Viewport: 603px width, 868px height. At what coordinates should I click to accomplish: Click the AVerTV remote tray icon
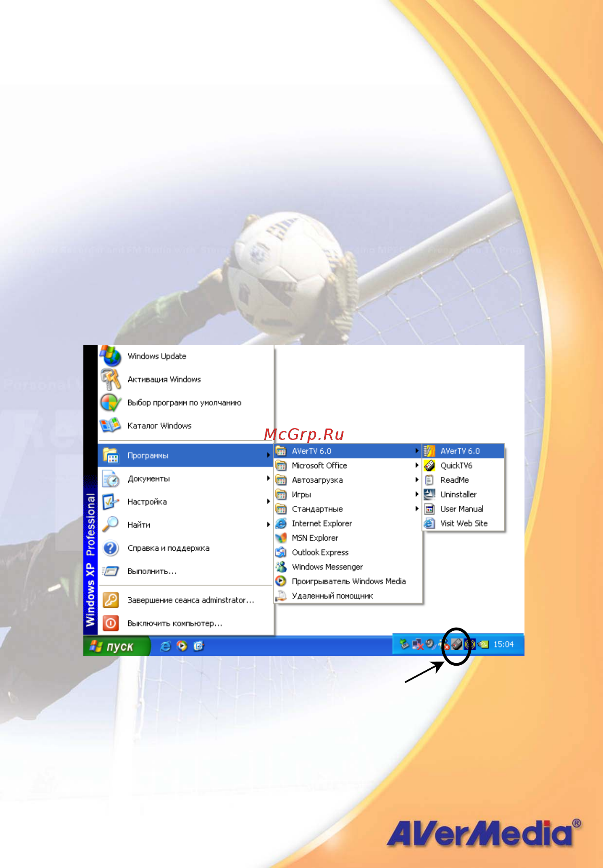457,644
